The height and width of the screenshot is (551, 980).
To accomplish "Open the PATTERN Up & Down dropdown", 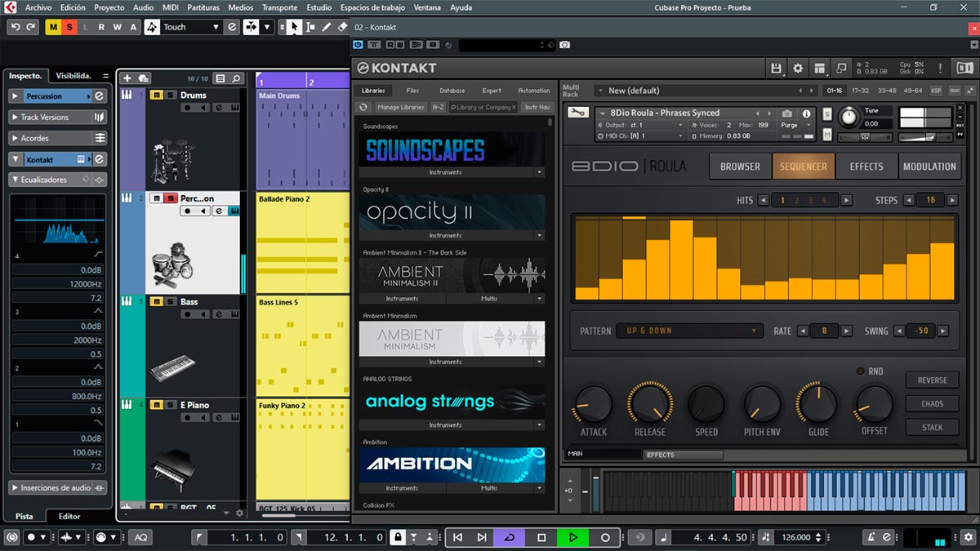I will 690,331.
